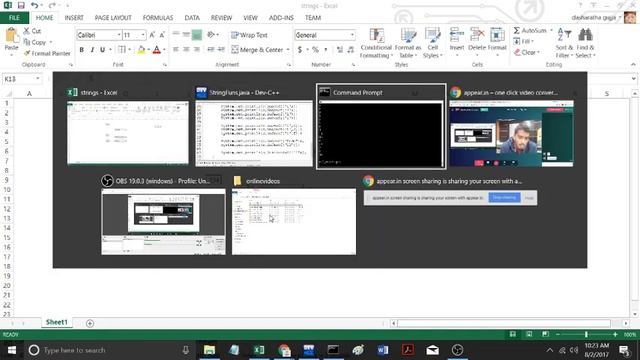Switch to Page Layout view in status bar
This screenshot has width=640, height=360.
coord(529,334)
